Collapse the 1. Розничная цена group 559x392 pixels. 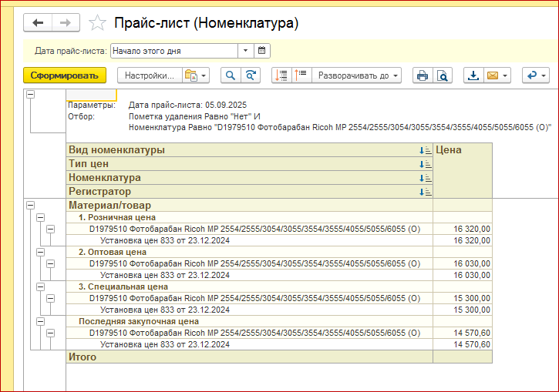pos(41,217)
